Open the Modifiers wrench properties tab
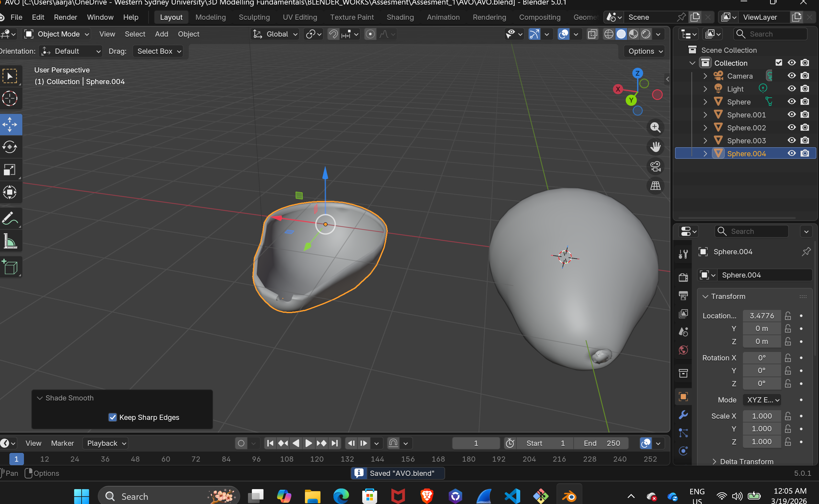Screen dimensions: 819x504 tap(683, 415)
